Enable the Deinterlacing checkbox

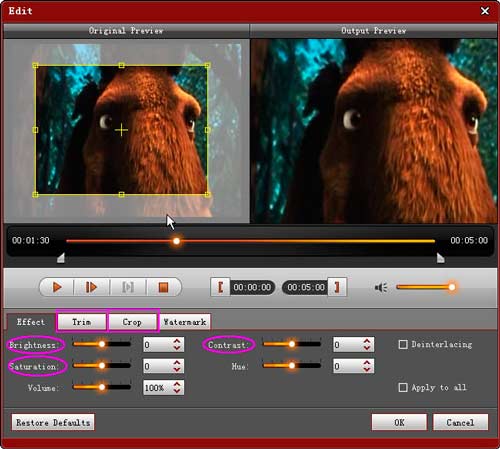pyautogui.click(x=403, y=344)
